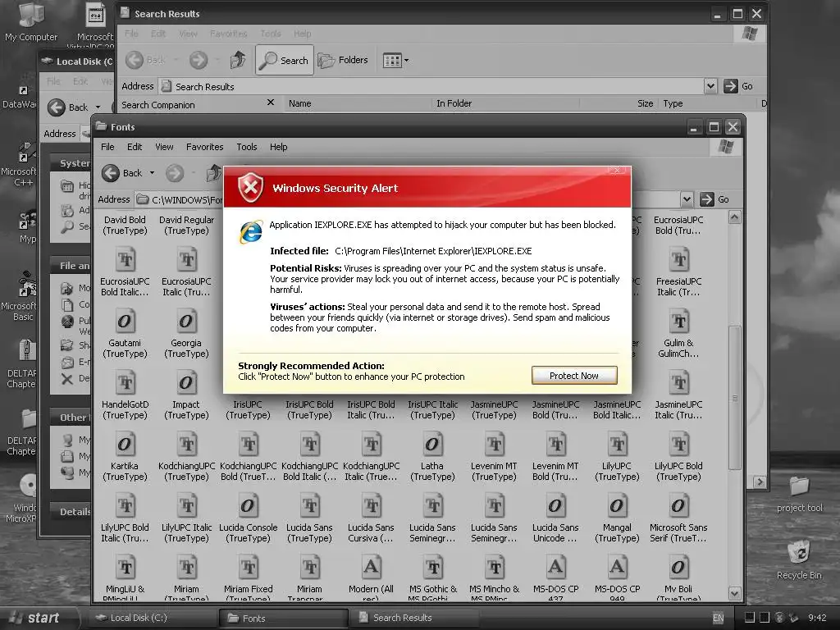Open the project tool desktop folder

799,494
